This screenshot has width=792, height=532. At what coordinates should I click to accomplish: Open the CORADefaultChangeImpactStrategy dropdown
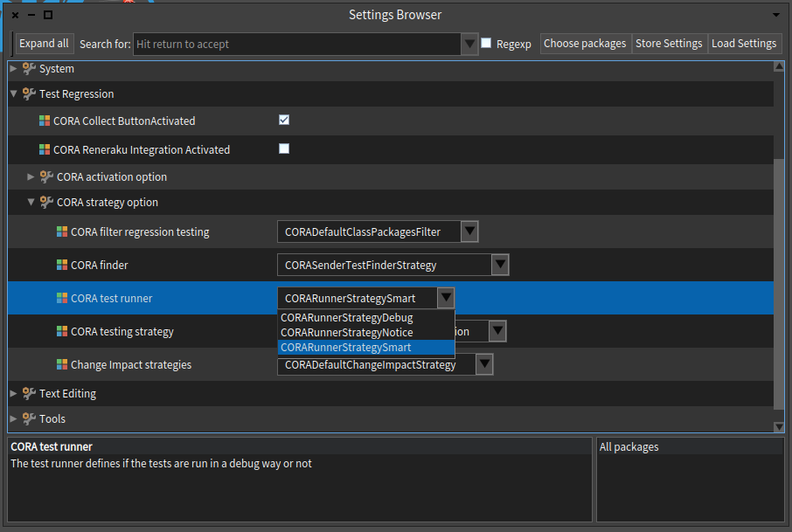(484, 364)
